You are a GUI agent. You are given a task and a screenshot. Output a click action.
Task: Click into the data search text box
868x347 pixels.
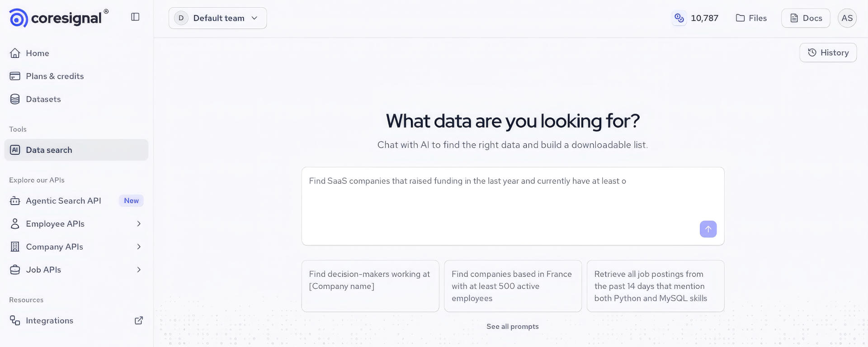513,206
